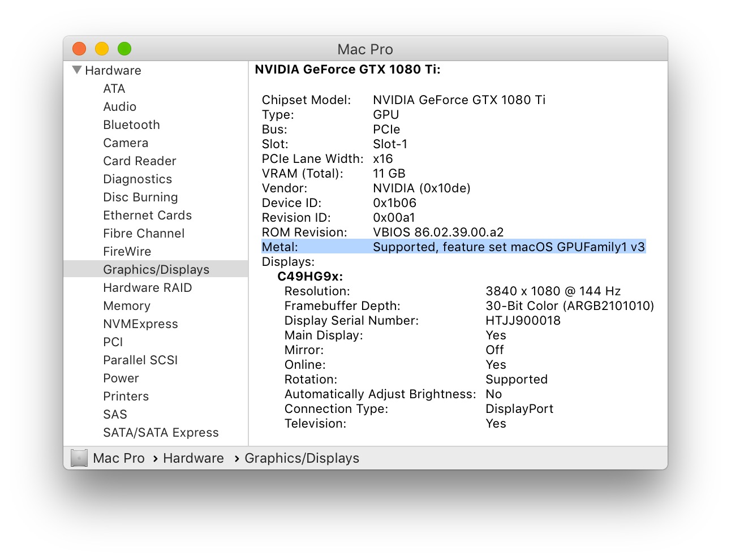Select SAS in the sidebar
Image resolution: width=731 pixels, height=560 pixels.
pos(115,414)
